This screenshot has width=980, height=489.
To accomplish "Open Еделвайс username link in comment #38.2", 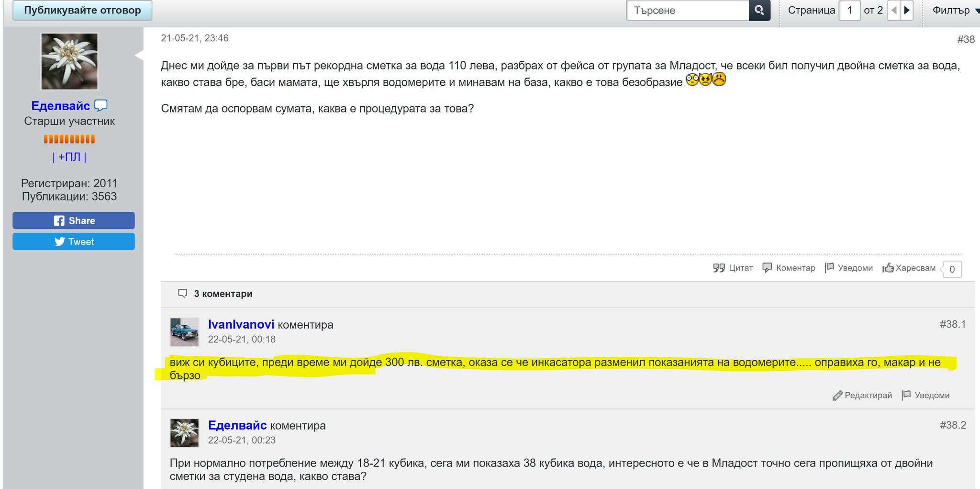I will point(237,425).
